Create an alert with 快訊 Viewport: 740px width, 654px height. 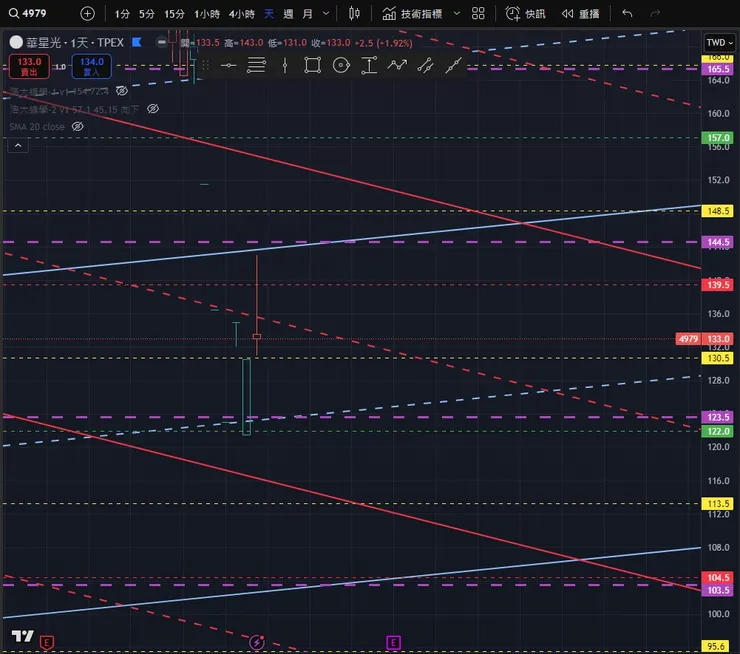coord(525,14)
